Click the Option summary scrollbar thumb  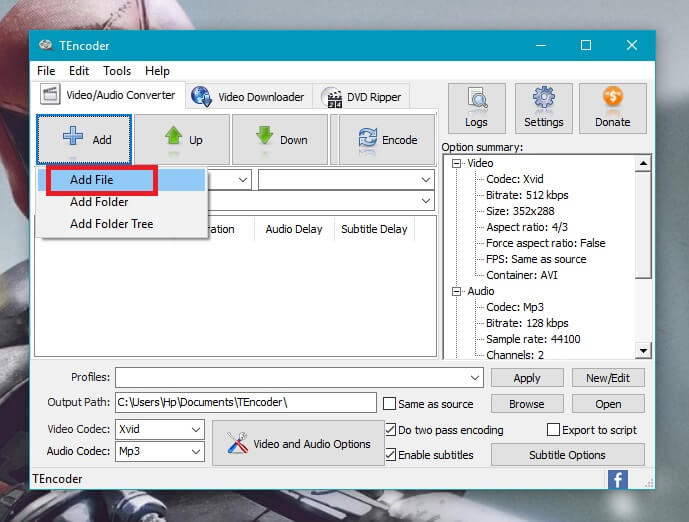point(643,225)
